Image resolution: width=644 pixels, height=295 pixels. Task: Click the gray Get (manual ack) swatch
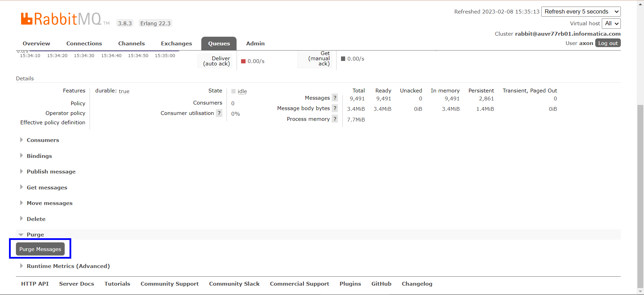click(x=343, y=59)
